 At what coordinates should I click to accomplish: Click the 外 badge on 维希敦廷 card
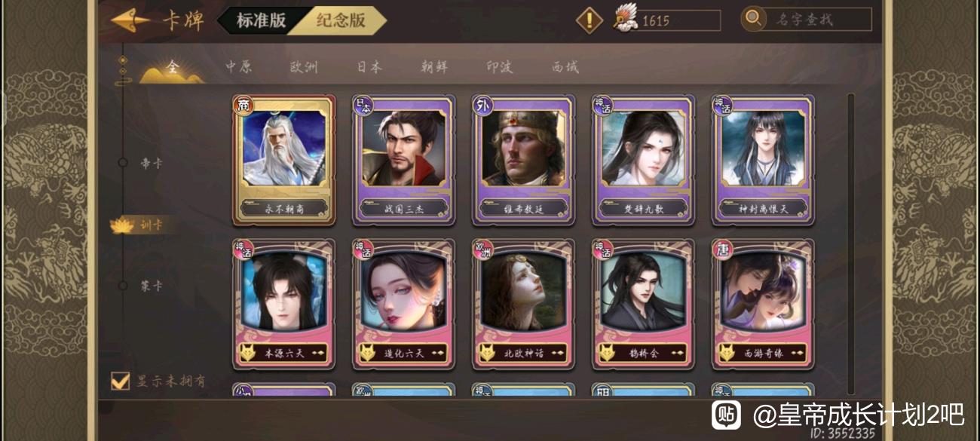[x=482, y=105]
